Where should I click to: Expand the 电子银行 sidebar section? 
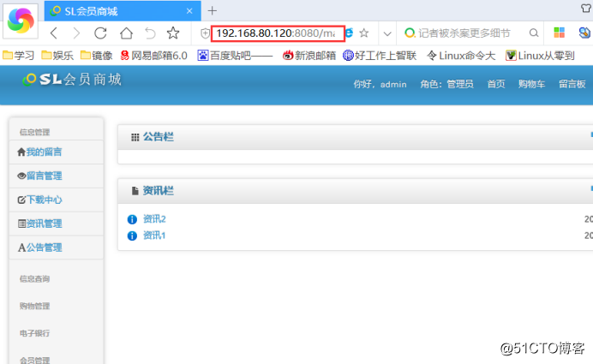coord(35,333)
